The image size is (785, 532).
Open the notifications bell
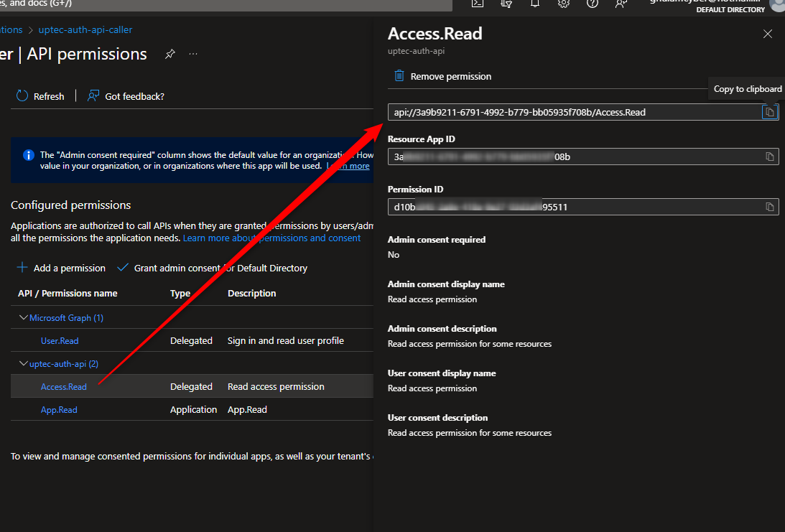click(535, 3)
